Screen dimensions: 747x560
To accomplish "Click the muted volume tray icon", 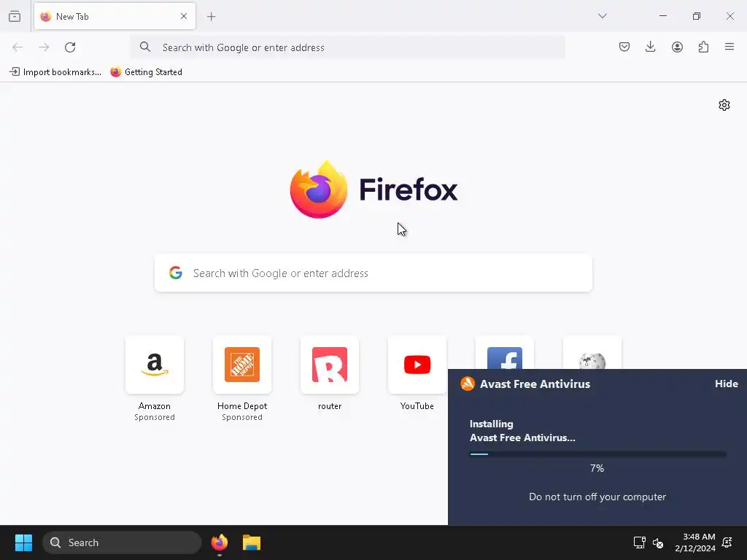I will [x=658, y=542].
